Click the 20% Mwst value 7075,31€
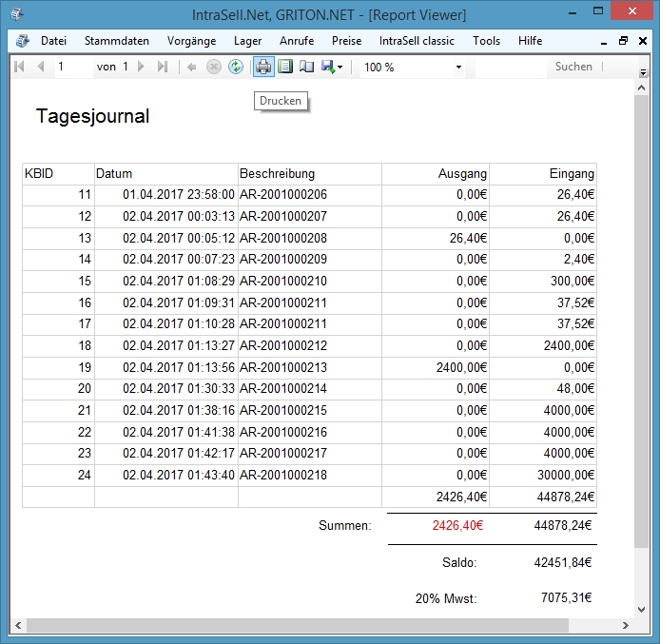 pos(566,597)
